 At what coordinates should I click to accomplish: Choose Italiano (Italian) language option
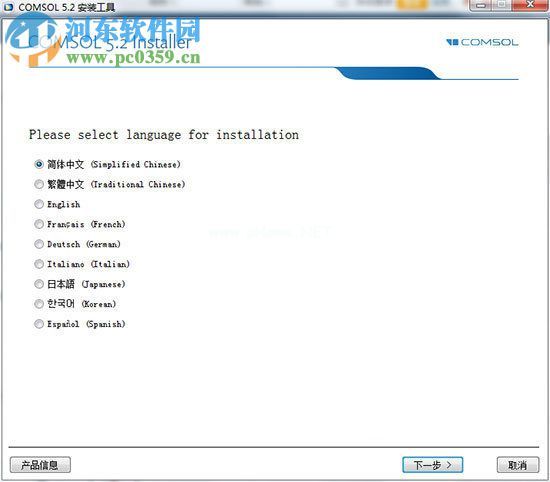pyautogui.click(x=39, y=264)
